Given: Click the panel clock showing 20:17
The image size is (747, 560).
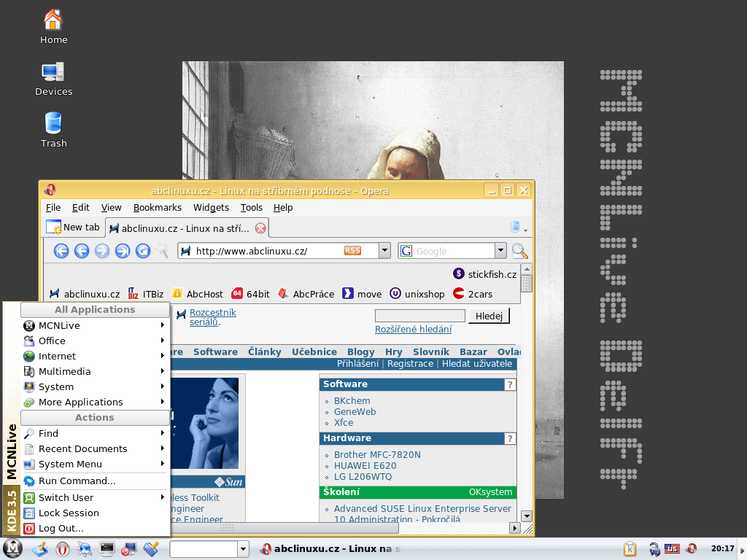Looking at the screenshot, I should click(722, 548).
